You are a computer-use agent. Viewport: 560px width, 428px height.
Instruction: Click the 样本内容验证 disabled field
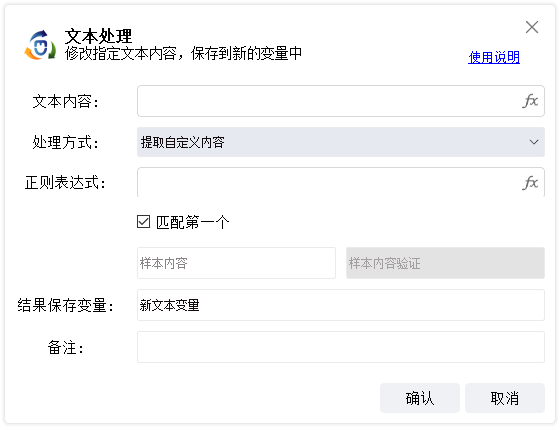pos(445,263)
